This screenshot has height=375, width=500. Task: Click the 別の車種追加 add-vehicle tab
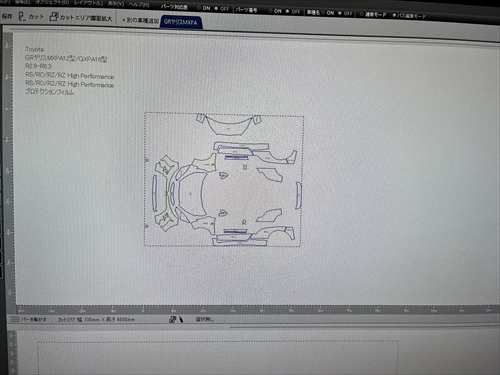(x=140, y=20)
